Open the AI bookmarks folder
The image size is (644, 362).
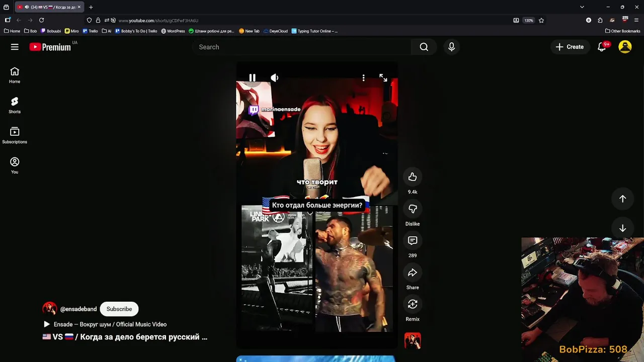point(107,31)
